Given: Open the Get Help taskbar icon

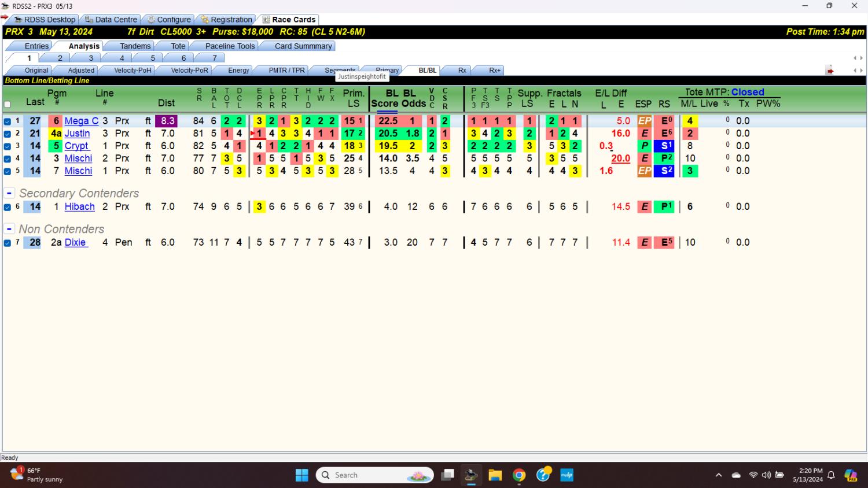Looking at the screenshot, I should 543,475.
